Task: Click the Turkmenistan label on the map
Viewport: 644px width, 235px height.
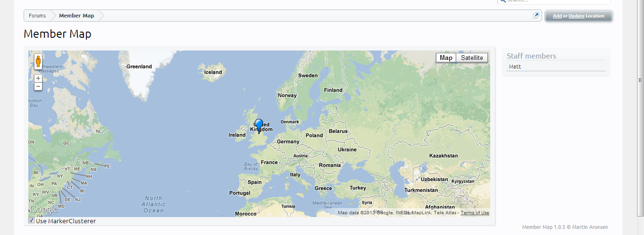Action: pyautogui.click(x=421, y=190)
